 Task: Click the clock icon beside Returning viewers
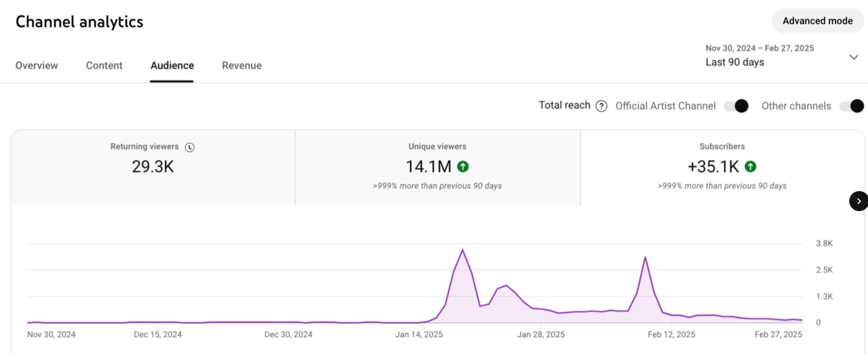tap(190, 147)
